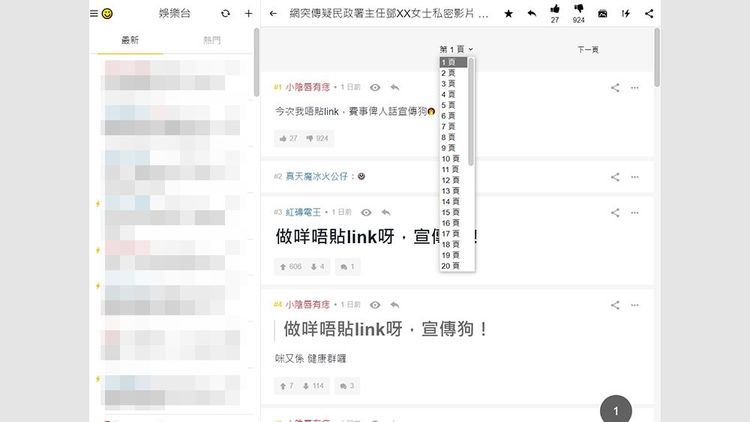The height and width of the screenshot is (422, 750).
Task: Share post #4
Action: [615, 305]
